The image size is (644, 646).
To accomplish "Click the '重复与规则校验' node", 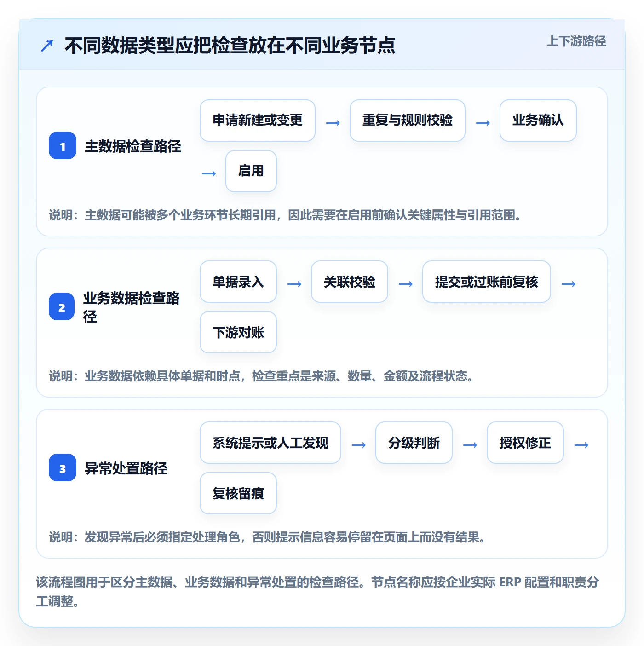I will 408,121.
